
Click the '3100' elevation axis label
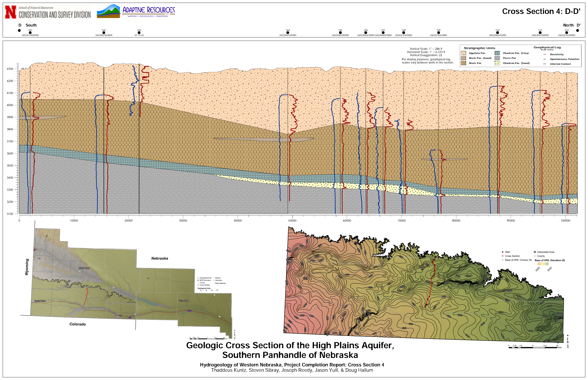click(10, 214)
